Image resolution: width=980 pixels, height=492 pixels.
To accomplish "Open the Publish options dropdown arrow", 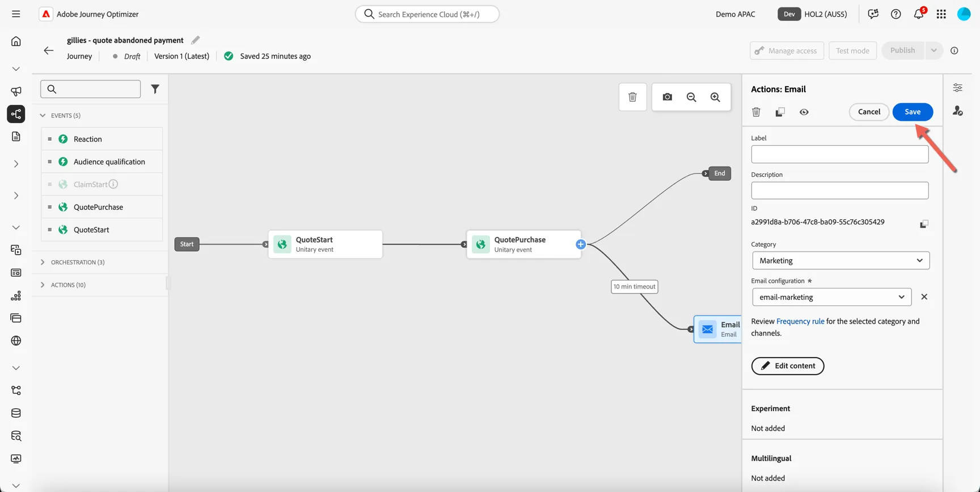I will coord(933,50).
